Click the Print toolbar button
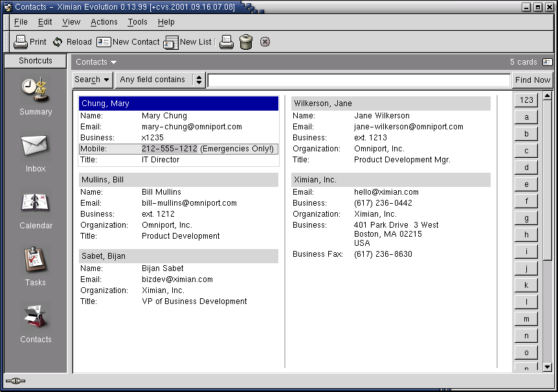558x392 pixels. click(30, 41)
